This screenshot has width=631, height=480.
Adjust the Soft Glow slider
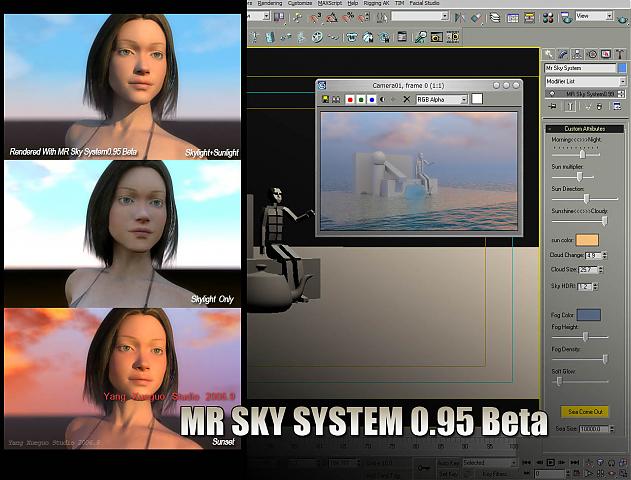click(x=559, y=381)
